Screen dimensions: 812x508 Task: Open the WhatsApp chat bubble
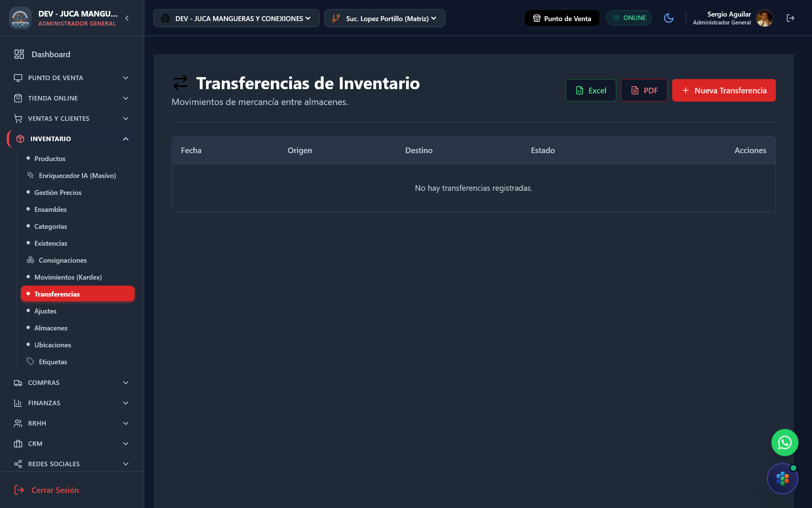click(785, 443)
